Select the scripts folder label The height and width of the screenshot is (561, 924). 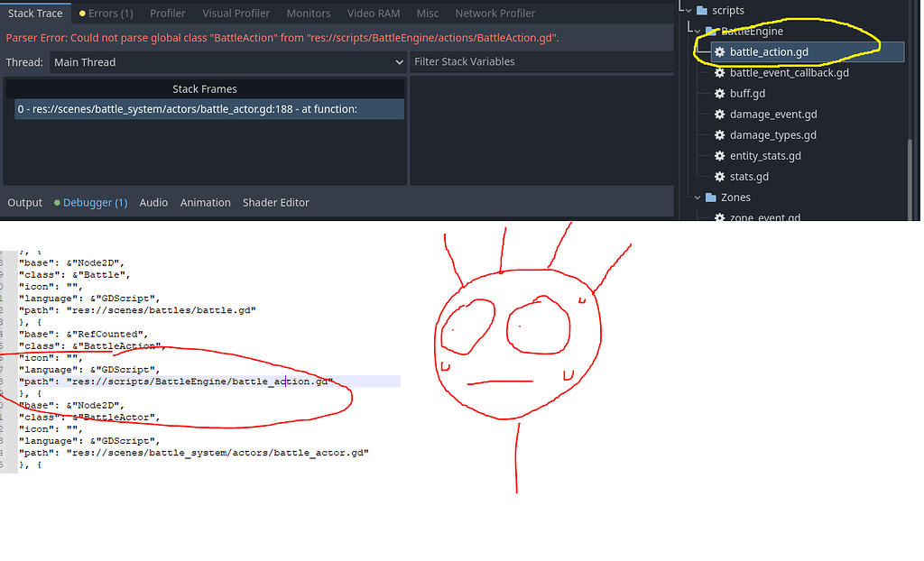click(x=728, y=11)
